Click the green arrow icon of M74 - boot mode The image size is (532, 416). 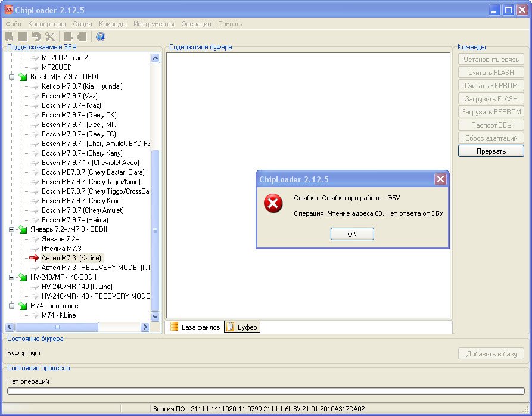point(23,306)
